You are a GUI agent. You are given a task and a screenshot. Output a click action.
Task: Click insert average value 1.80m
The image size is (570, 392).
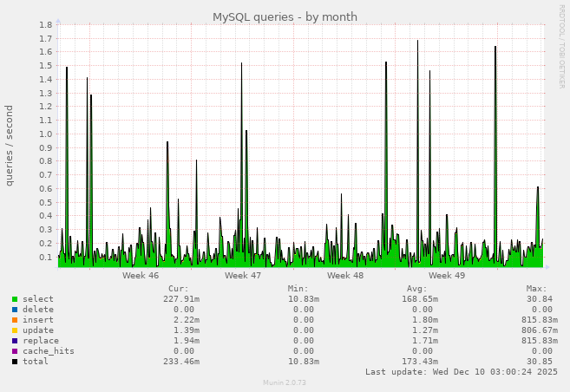(x=425, y=320)
